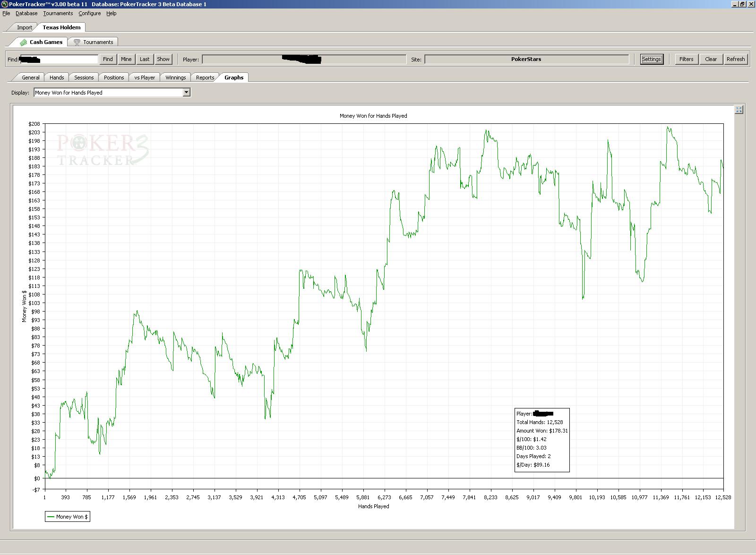Viewport: 756px width, 555px height.
Task: Click the $/Day: $89.16 stat
Action: tap(533, 465)
